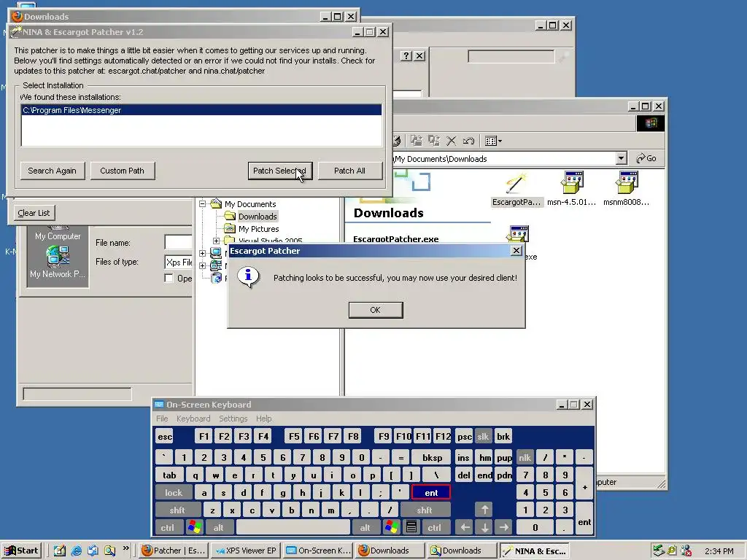
Task: Click the application menu key on the on-screen keyboard
Action: [x=411, y=528]
